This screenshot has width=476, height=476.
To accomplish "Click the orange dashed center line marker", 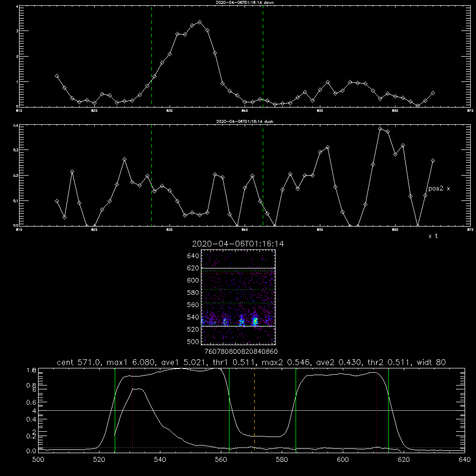I will pos(254,410).
